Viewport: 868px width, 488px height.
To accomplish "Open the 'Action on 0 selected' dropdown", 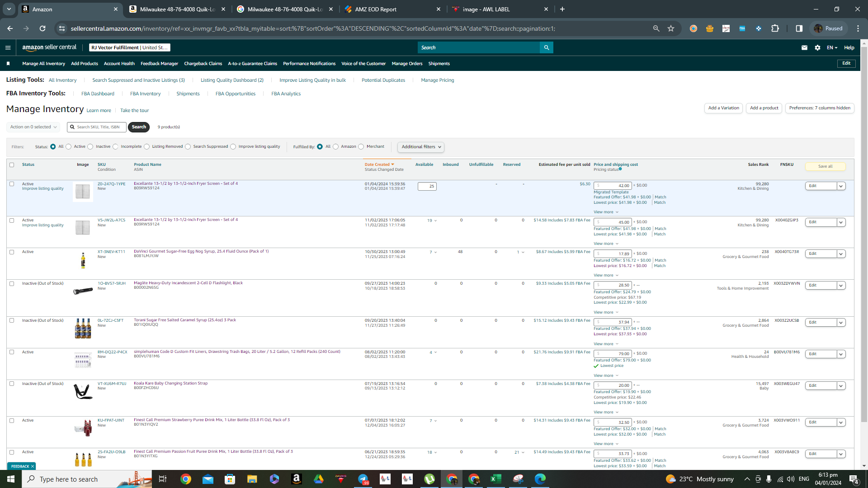I will [33, 127].
